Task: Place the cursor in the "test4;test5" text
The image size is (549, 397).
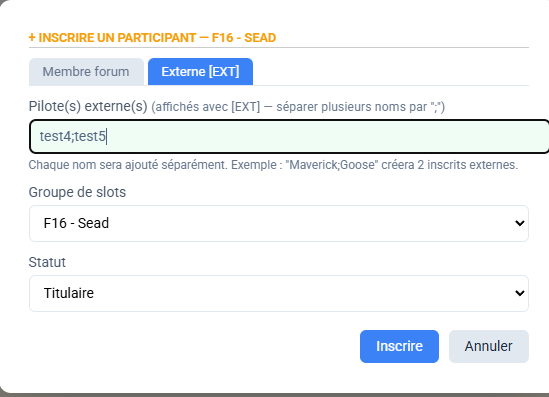Action: pyautogui.click(x=72, y=137)
